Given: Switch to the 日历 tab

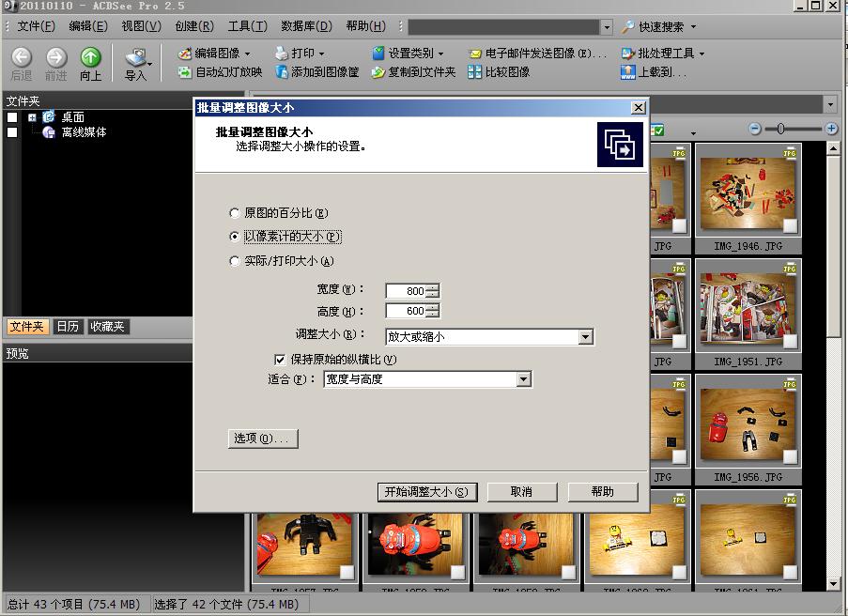Looking at the screenshot, I should pyautogui.click(x=66, y=326).
